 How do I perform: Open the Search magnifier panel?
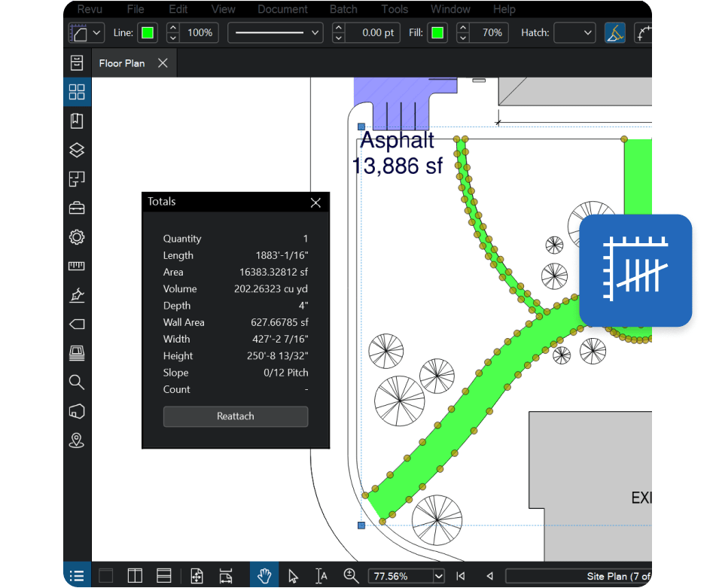(x=77, y=382)
